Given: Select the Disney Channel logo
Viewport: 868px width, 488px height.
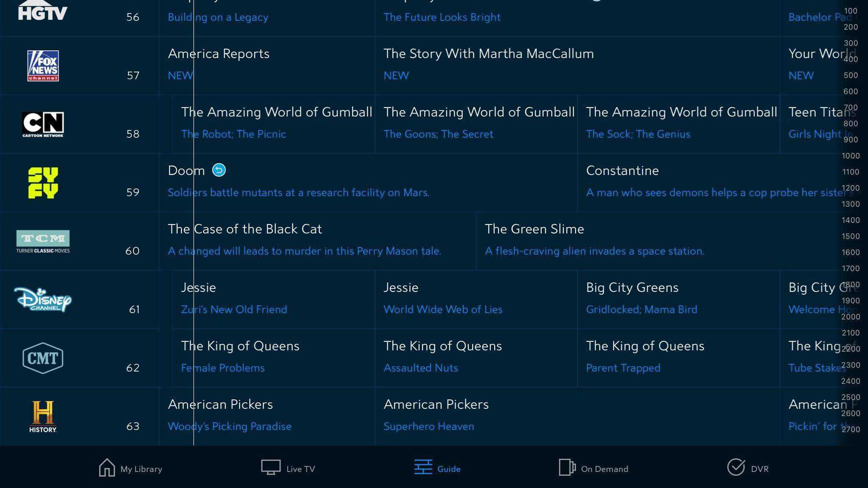Looking at the screenshot, I should pyautogui.click(x=42, y=299).
